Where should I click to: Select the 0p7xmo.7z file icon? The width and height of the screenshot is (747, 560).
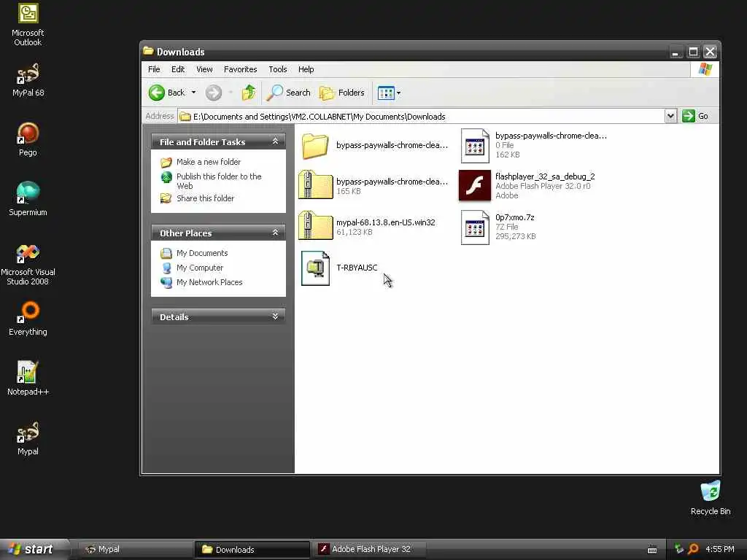pyautogui.click(x=475, y=227)
